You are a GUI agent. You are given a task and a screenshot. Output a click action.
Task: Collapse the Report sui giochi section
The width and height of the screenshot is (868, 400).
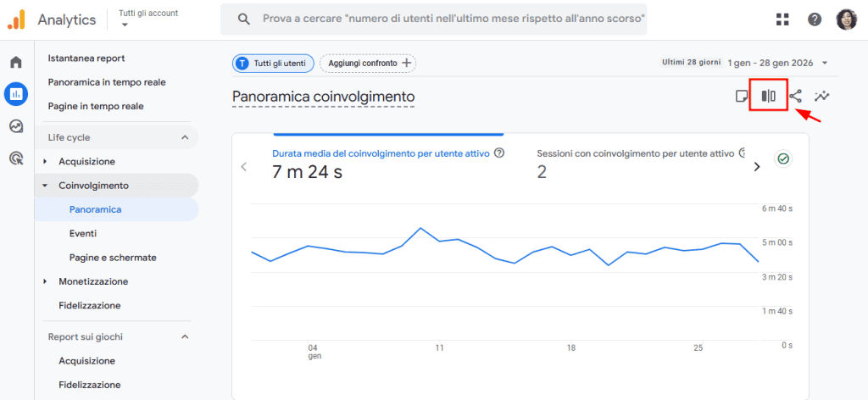pos(185,337)
